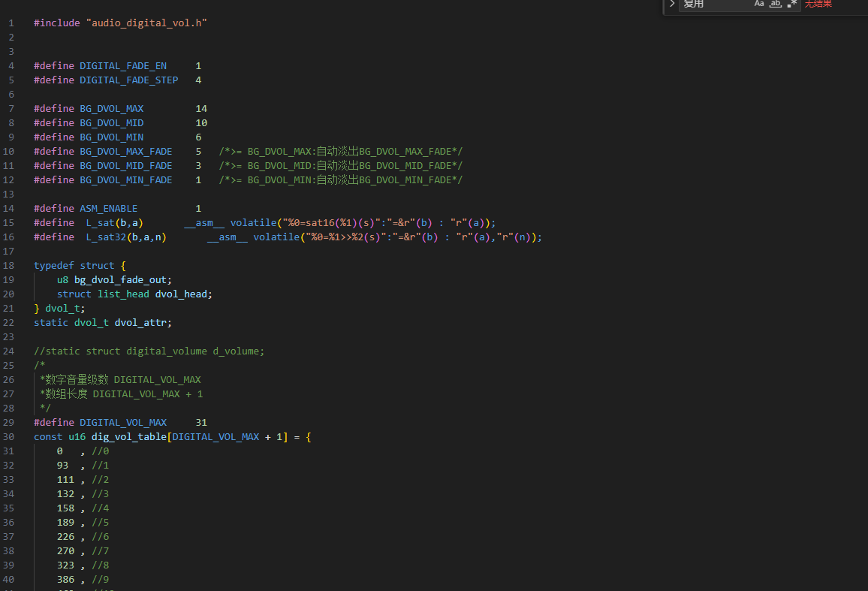Click the bg_dvol_fade_out struct member

point(120,280)
